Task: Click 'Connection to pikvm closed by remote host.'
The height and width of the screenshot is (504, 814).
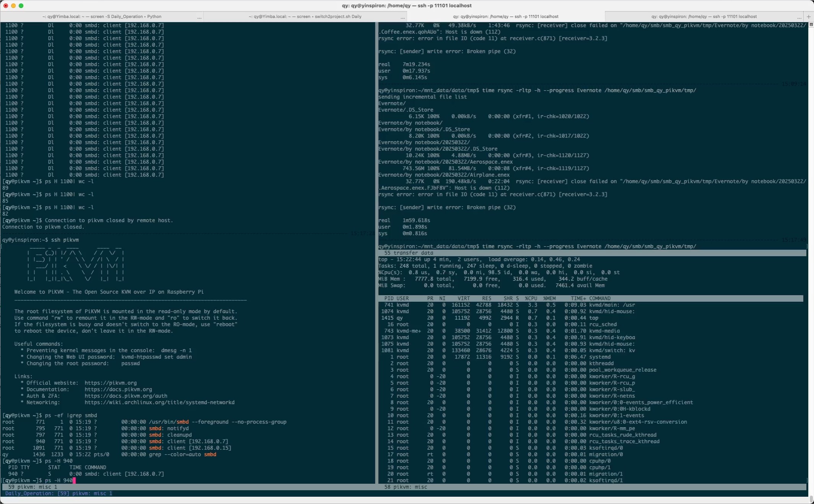Action: click(x=109, y=220)
